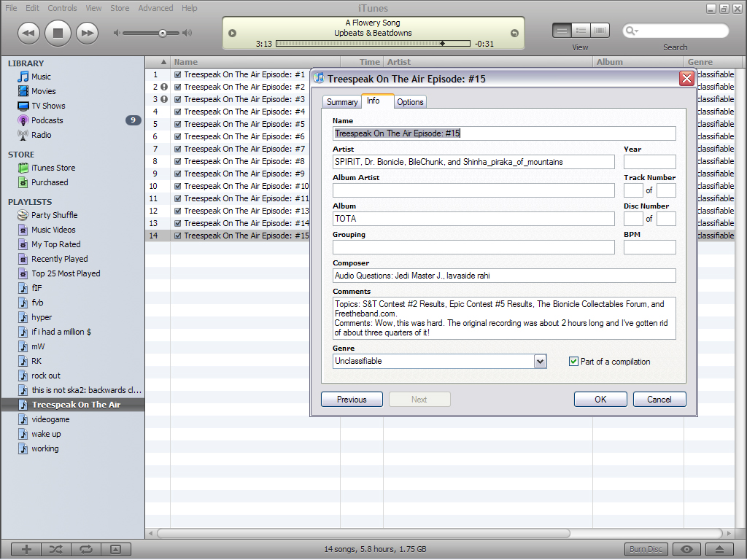The width and height of the screenshot is (747, 560).
Task: Switch to the Summary tab
Action: click(x=342, y=102)
